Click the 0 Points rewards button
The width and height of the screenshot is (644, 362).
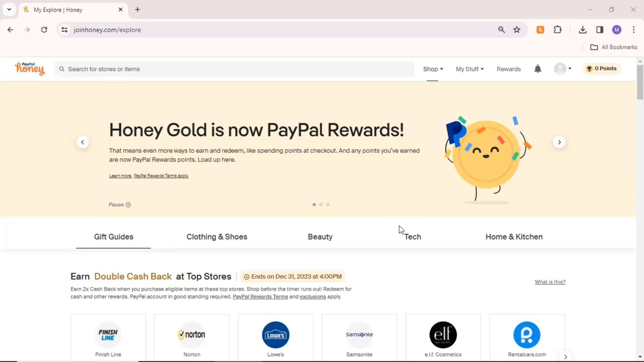602,69
